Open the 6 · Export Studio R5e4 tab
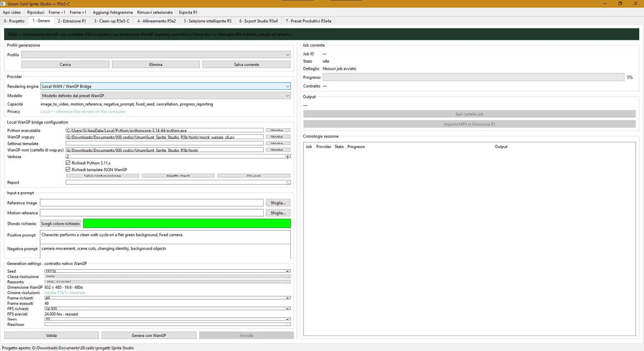644x351 pixels. [x=258, y=21]
